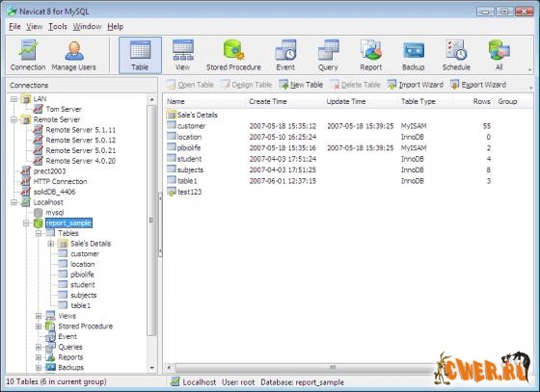Select the Query toolbar icon
The image size is (540, 392).
coord(328,55)
